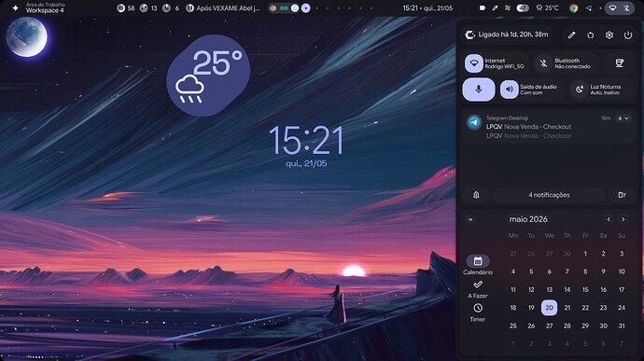The image size is (644, 361).
Task: Toggle the Luz Noturna night light
Action: 580,90
